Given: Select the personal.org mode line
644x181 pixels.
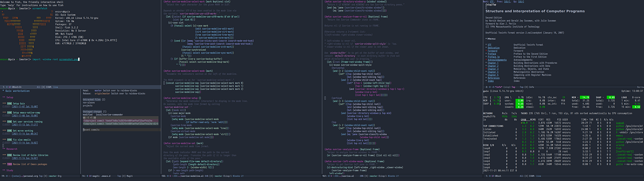Looking at the screenshot, I should [40, 175].
